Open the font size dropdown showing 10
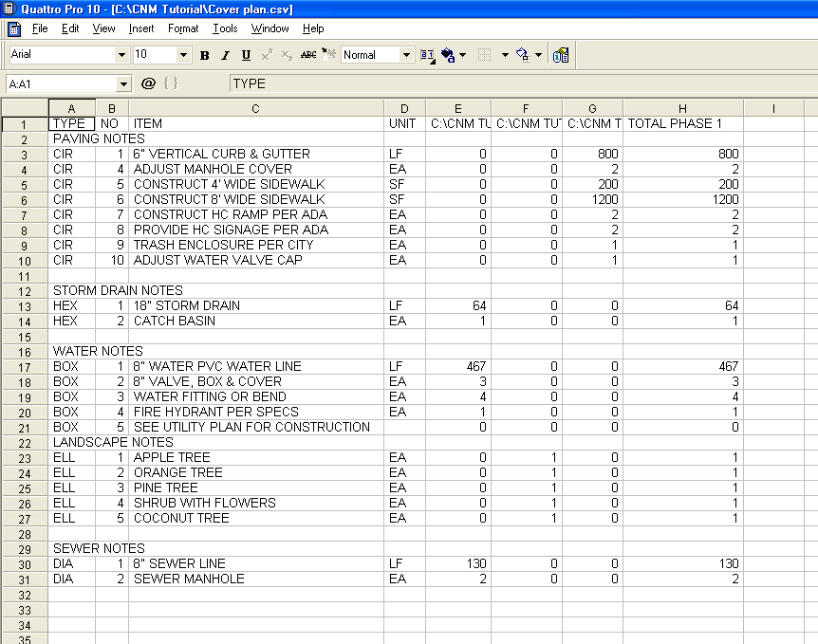This screenshot has width=818, height=644. [184, 55]
